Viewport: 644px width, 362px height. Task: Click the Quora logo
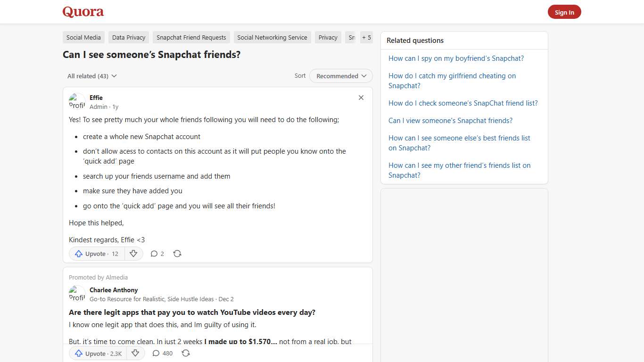tap(83, 12)
